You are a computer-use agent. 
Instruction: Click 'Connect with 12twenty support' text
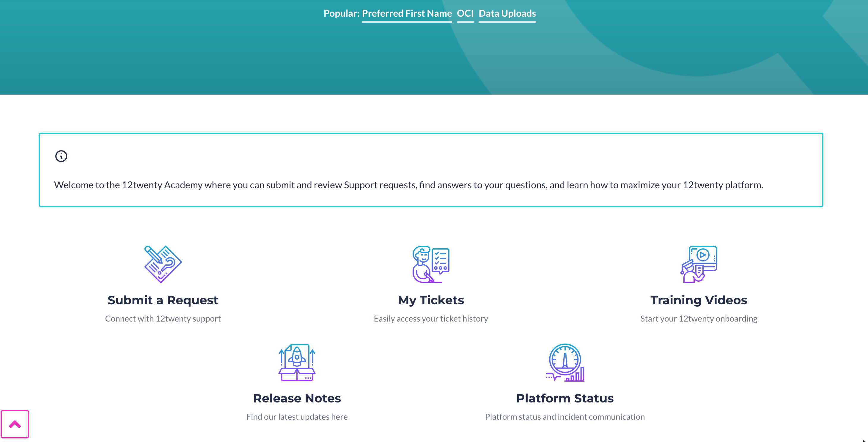163,319
